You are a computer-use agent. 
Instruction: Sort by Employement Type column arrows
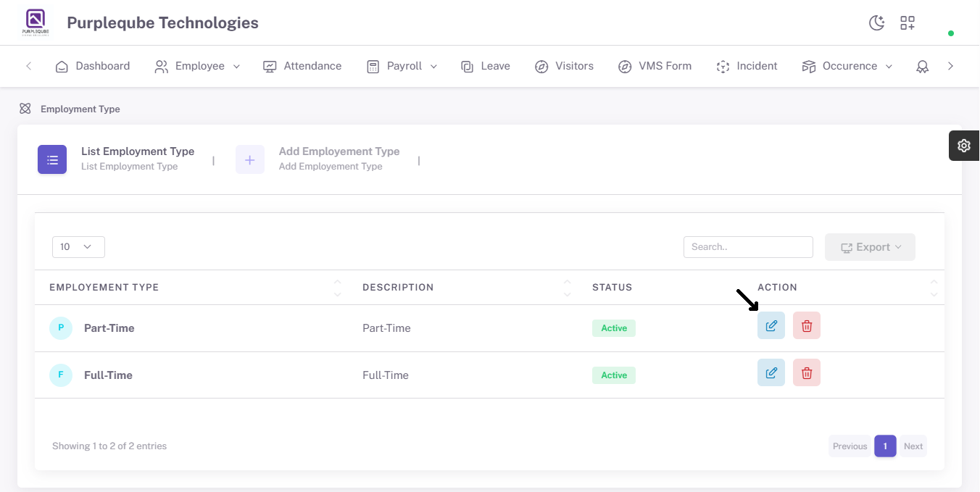337,288
